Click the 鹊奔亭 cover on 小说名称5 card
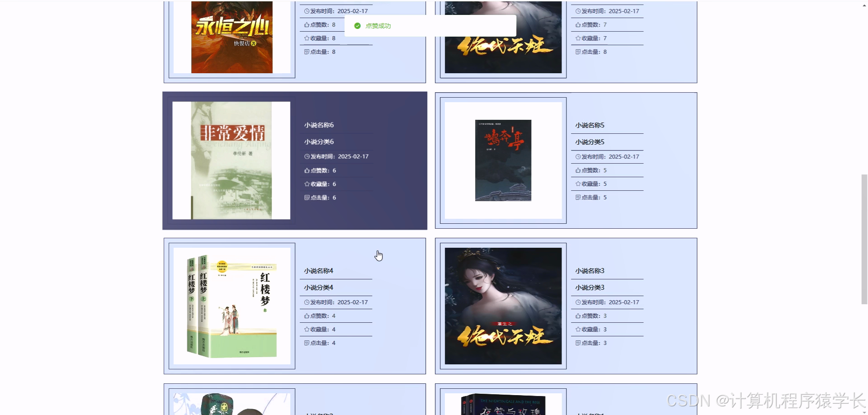The image size is (868, 415). click(503, 160)
